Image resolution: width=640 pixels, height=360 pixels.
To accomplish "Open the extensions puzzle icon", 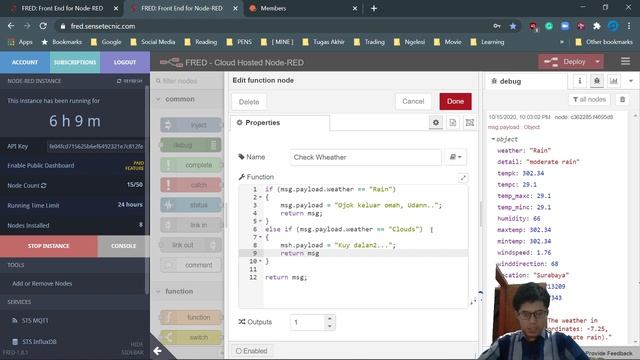I will [597, 26].
